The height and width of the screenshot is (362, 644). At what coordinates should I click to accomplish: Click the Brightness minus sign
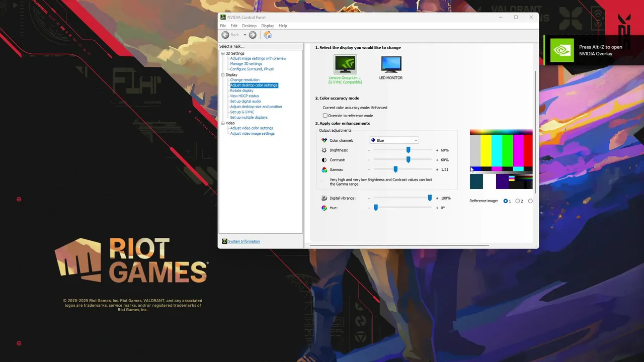(x=369, y=150)
